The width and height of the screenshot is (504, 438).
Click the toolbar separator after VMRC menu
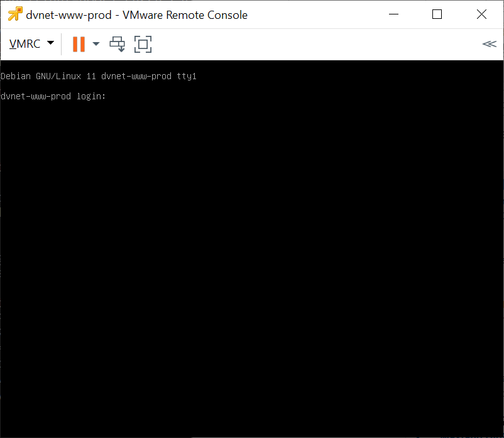[62, 44]
